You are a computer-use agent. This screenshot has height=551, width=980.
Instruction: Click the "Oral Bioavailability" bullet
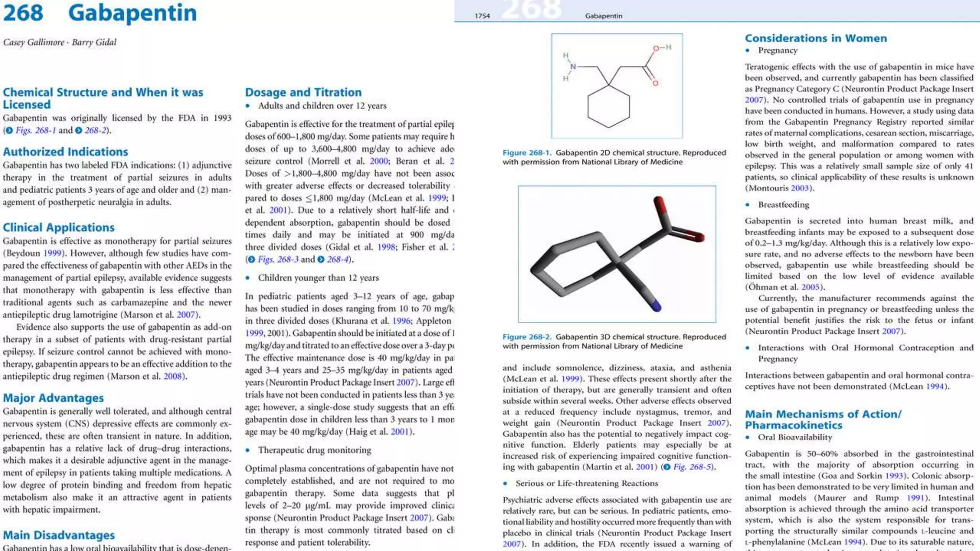click(x=795, y=438)
